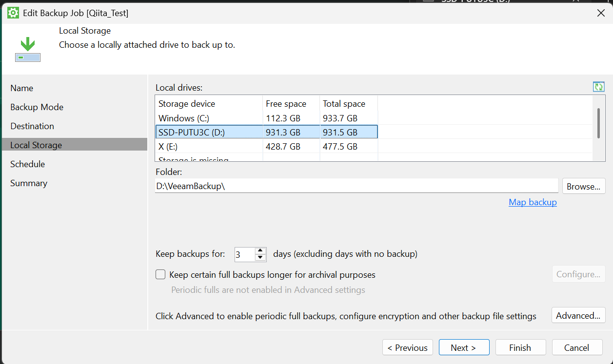Click the Next button

[x=464, y=347]
